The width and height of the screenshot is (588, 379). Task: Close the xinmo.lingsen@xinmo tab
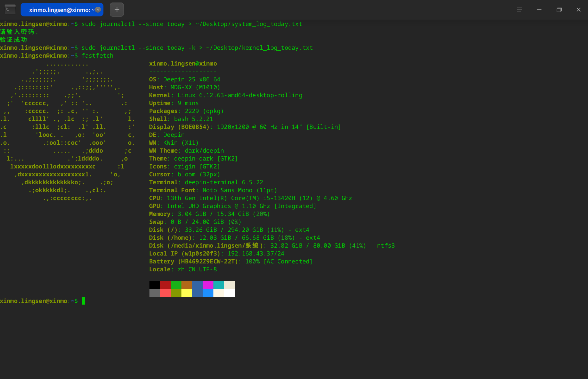[98, 10]
